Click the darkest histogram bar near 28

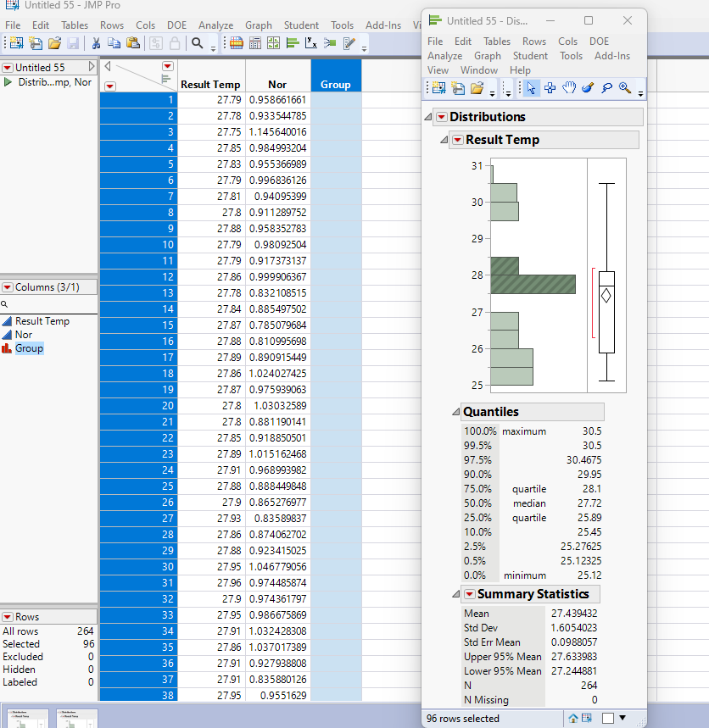click(533, 285)
